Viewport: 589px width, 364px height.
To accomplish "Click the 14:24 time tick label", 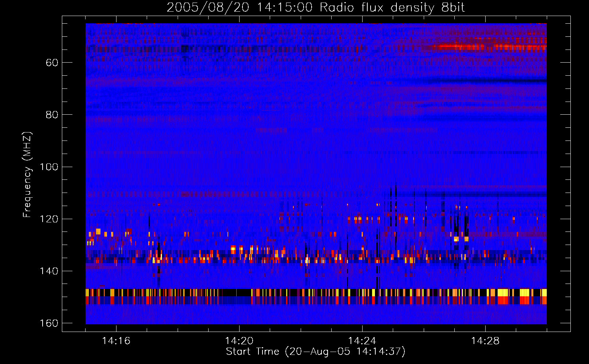I will (362, 341).
